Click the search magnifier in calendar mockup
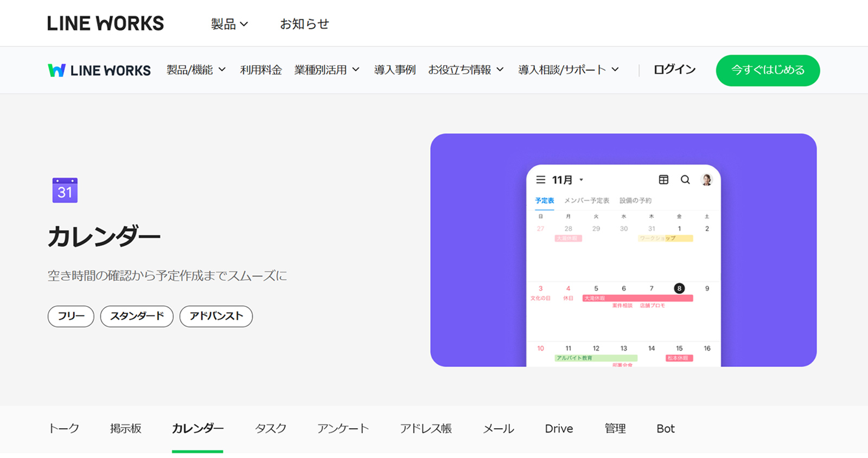 tap(685, 179)
